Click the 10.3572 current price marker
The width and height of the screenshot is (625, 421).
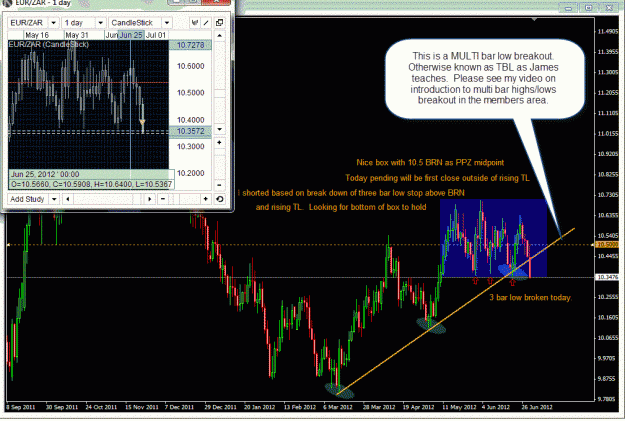191,131
